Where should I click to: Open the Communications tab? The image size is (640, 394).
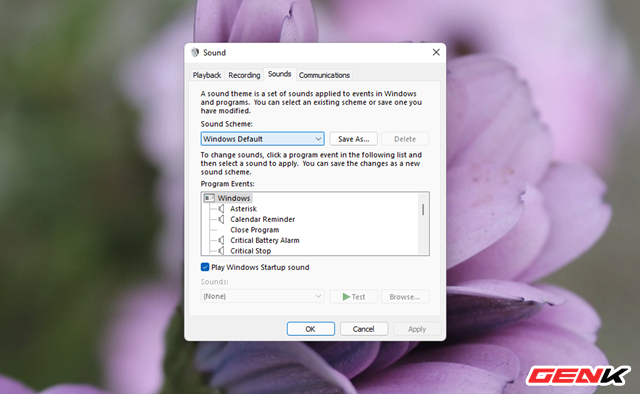pos(324,75)
